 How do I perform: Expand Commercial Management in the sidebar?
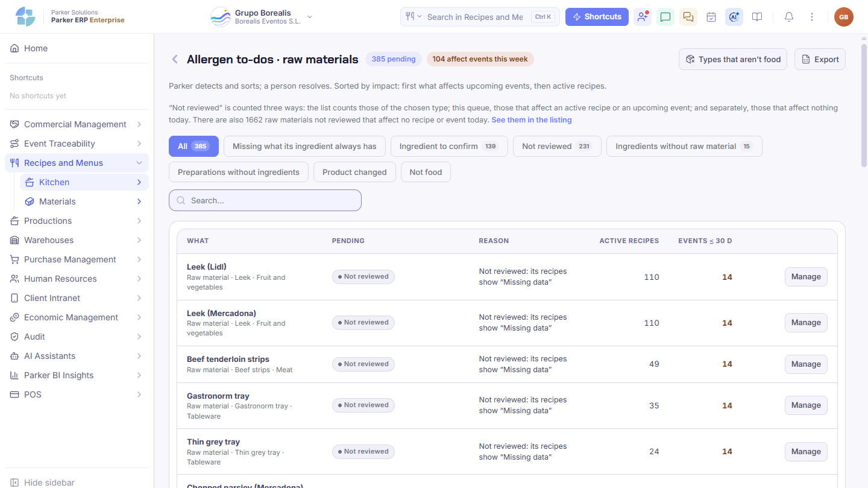[77, 124]
